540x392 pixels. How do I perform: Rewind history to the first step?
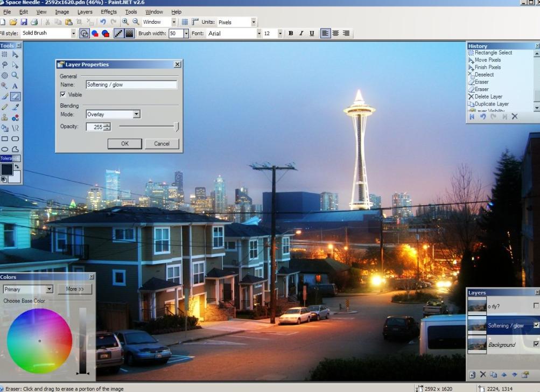[x=472, y=116]
